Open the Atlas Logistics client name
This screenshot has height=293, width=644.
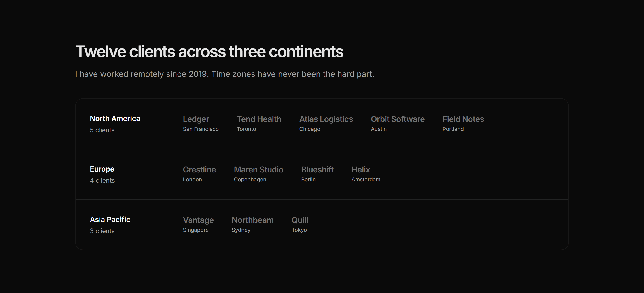(x=326, y=119)
